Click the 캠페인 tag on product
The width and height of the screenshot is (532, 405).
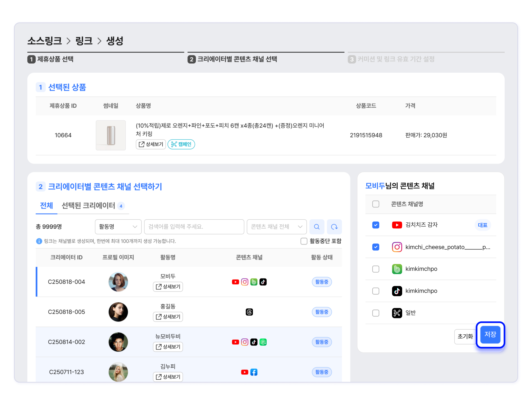click(x=181, y=144)
